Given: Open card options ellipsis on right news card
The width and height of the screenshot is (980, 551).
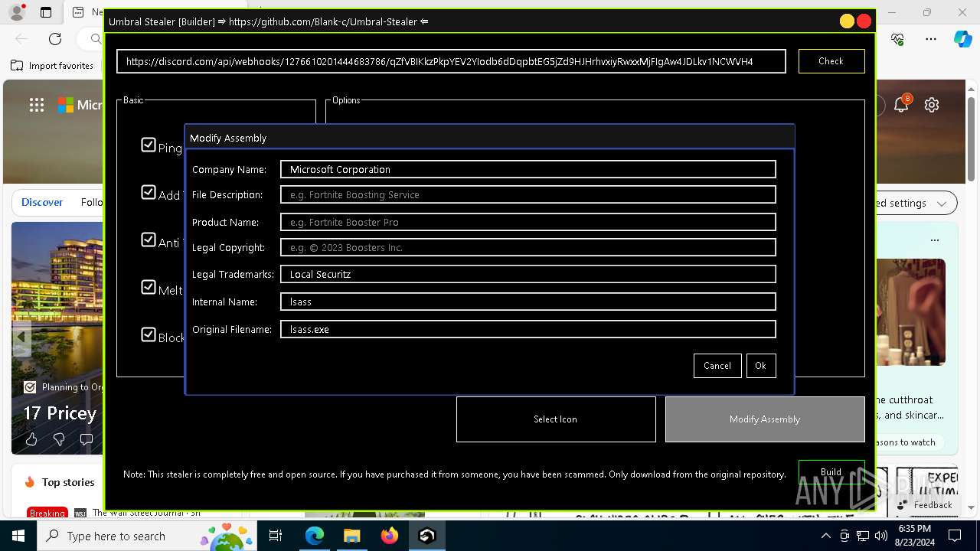Looking at the screenshot, I should click(x=934, y=240).
